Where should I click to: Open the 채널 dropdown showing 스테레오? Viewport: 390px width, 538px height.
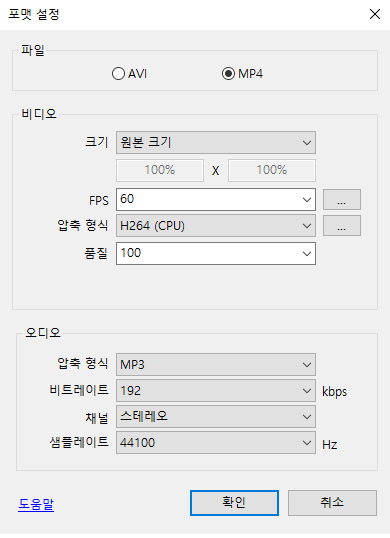(216, 417)
